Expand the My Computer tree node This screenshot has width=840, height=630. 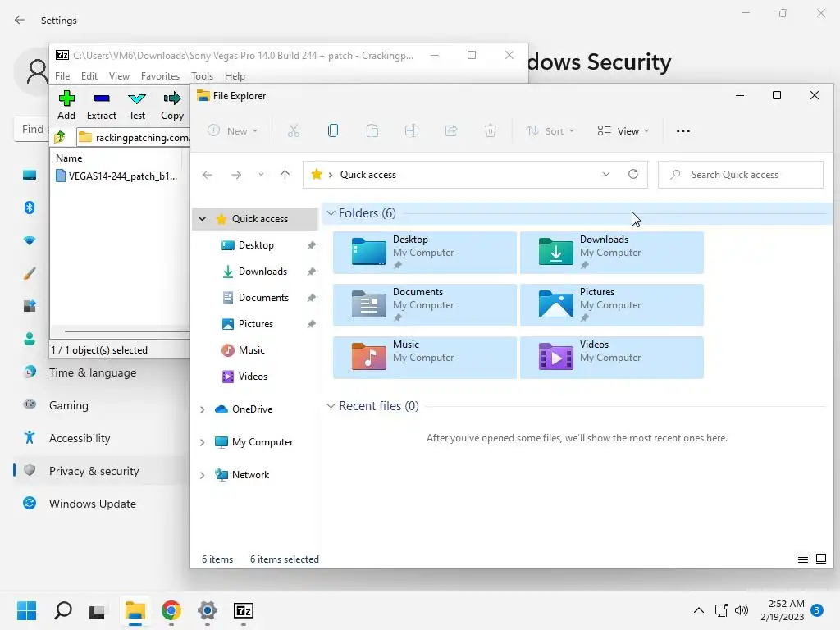[202, 442]
